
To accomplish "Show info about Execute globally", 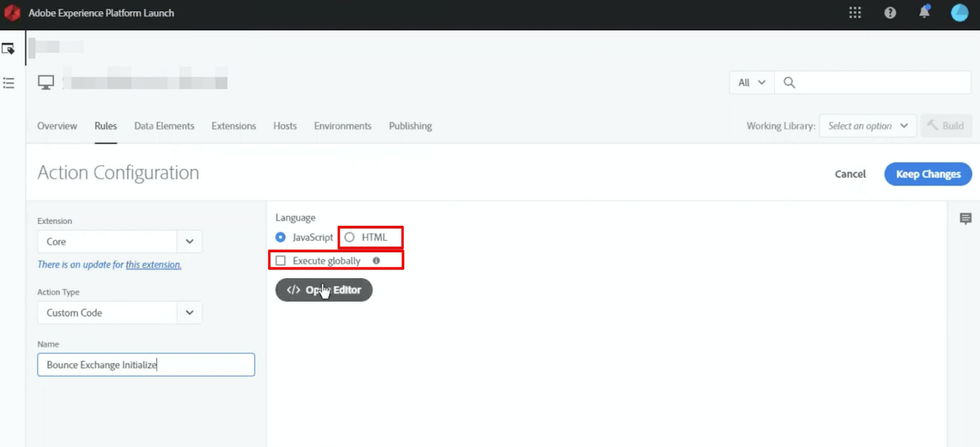I will (x=376, y=261).
